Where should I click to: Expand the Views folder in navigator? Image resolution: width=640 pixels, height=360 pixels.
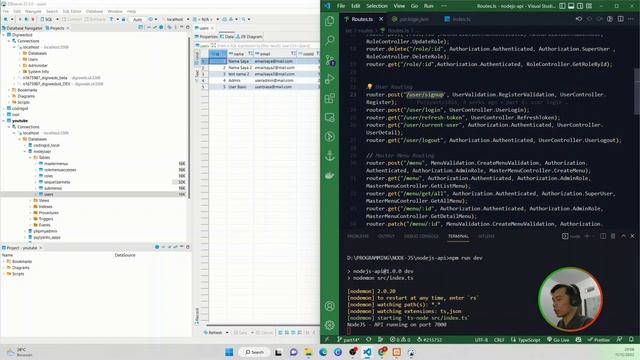[31, 200]
